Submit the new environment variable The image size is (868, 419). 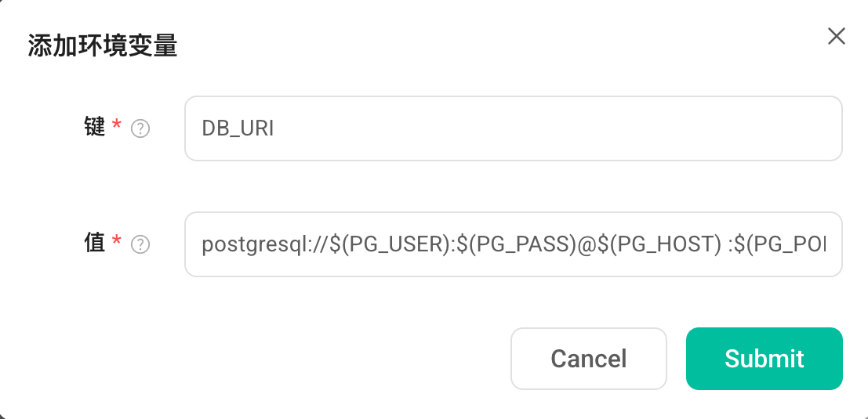764,359
